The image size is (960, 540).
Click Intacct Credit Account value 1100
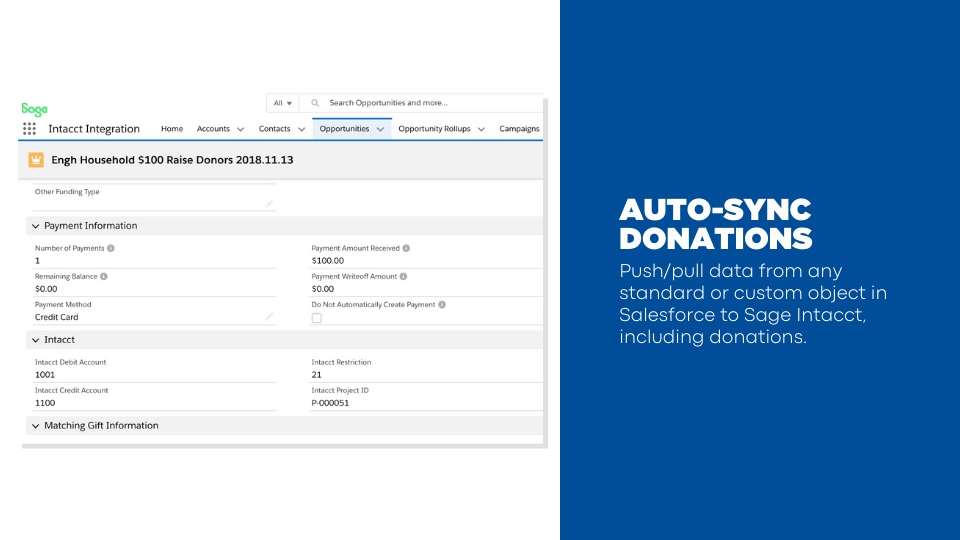[45, 403]
